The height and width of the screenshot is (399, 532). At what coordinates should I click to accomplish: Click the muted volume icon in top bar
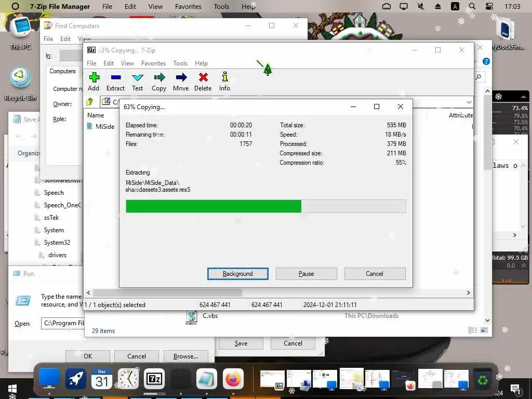(x=421, y=6)
